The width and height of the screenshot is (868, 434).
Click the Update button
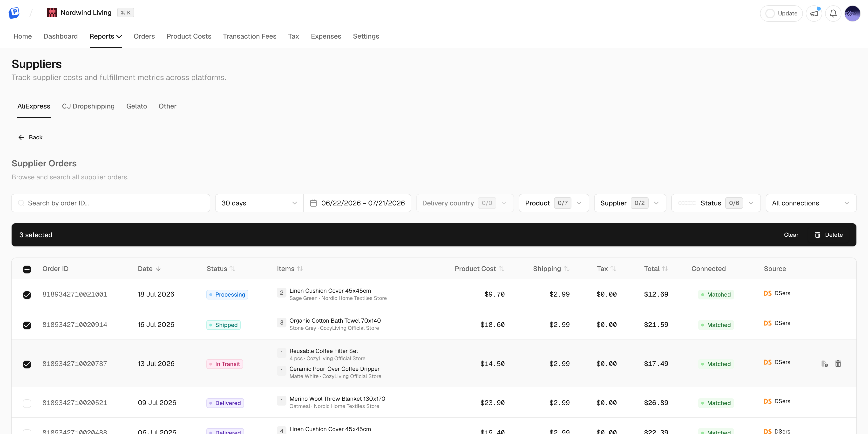781,14
